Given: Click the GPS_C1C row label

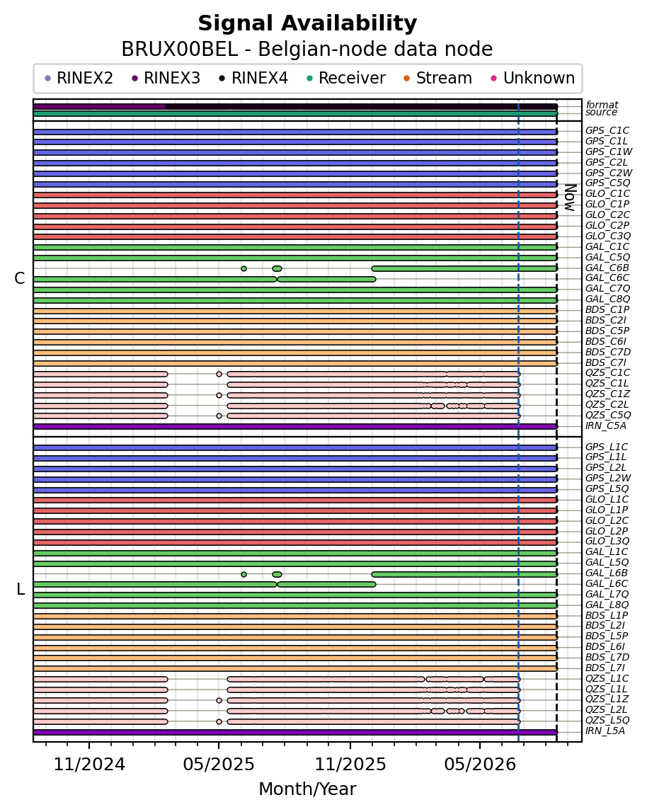Looking at the screenshot, I should coord(607,130).
